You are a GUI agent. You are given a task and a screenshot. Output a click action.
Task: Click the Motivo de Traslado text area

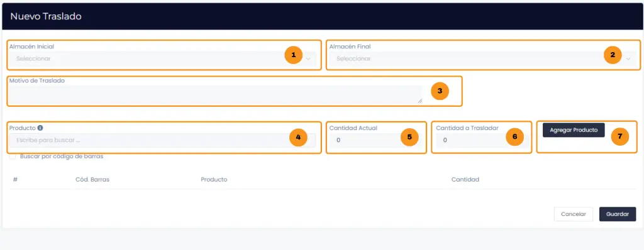(216, 94)
